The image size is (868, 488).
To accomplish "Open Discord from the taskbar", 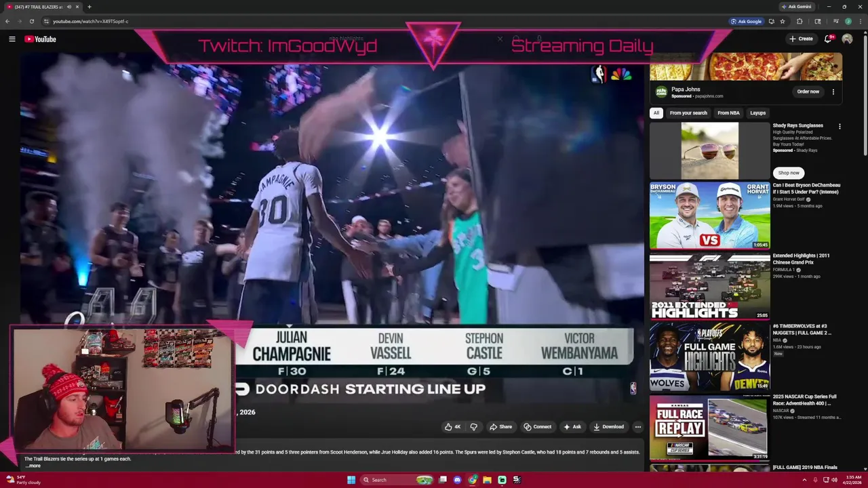I will tap(458, 480).
